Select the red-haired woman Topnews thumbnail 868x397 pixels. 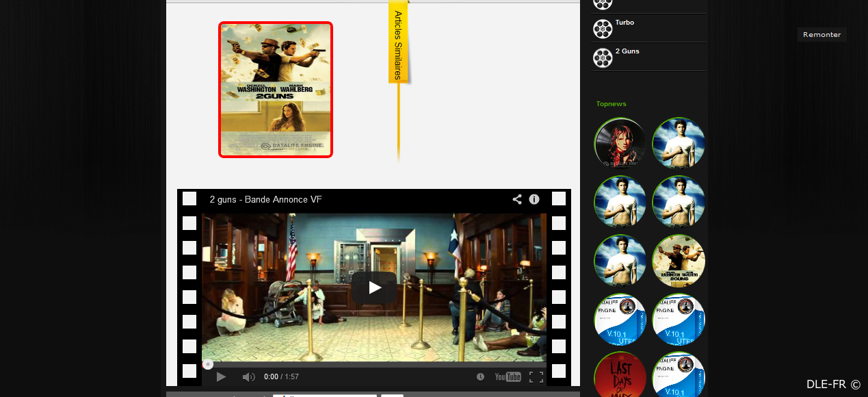[620, 143]
